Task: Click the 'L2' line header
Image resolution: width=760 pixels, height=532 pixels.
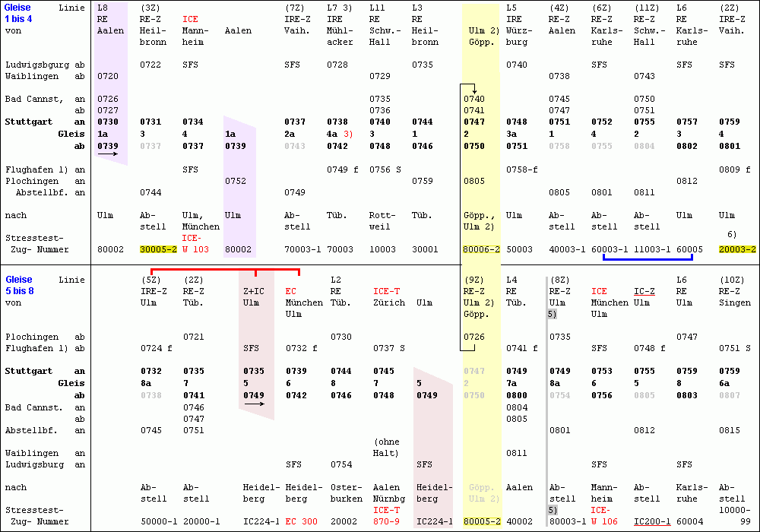Action: [336, 280]
